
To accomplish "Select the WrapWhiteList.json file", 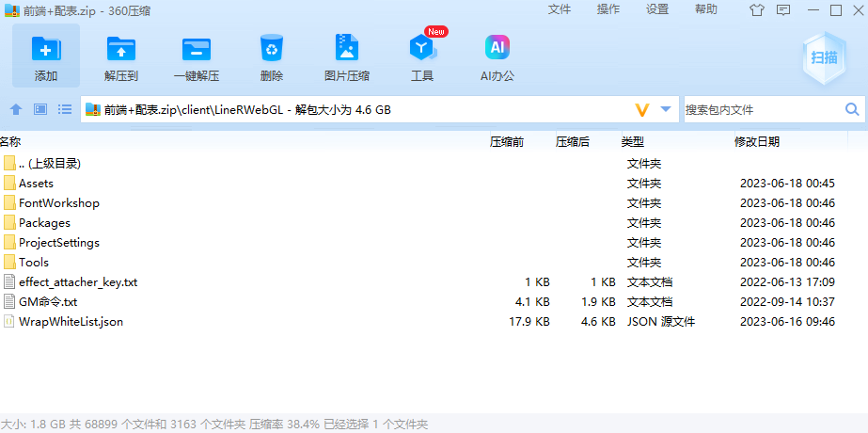I will tap(71, 321).
